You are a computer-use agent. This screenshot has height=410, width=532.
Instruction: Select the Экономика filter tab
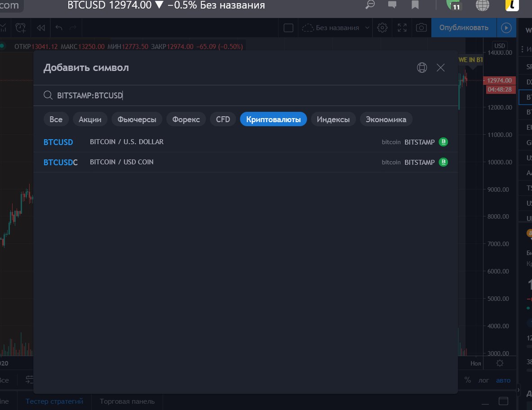386,119
